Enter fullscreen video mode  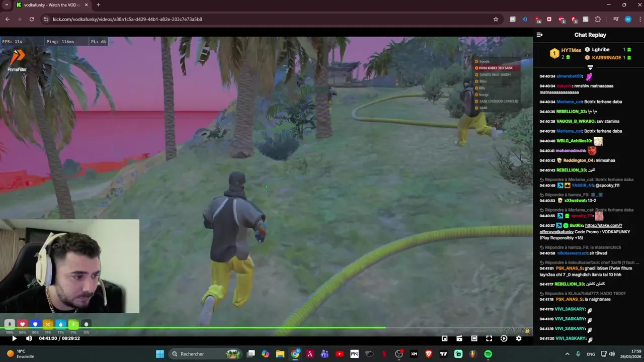(489, 338)
